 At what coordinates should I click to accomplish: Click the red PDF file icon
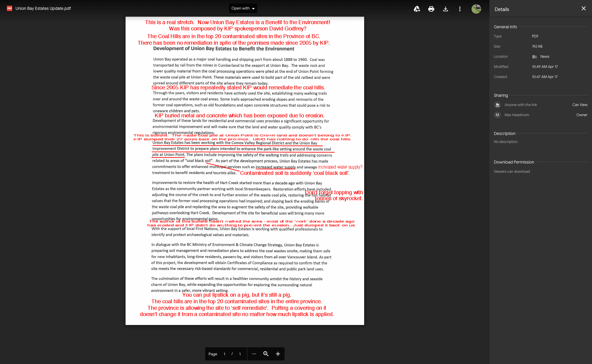pos(10,8)
